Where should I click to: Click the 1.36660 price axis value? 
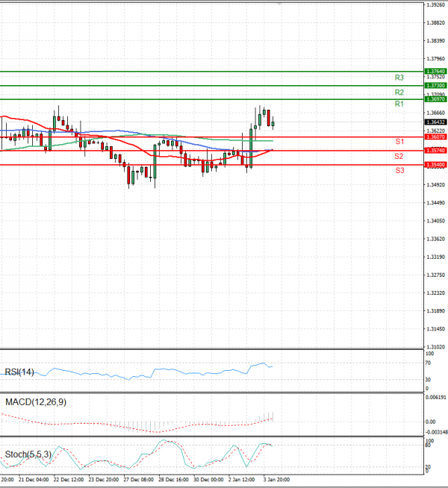click(435, 113)
